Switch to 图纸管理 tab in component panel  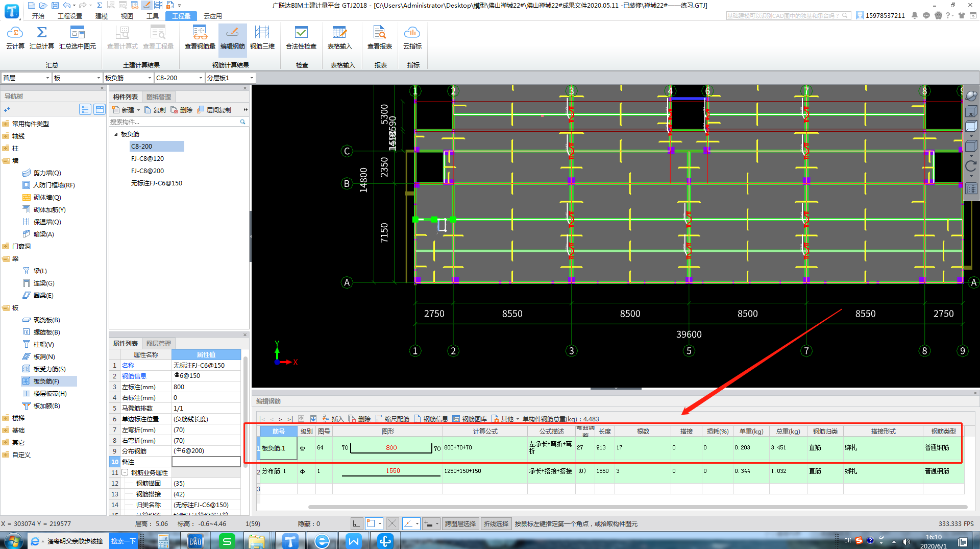pyautogui.click(x=159, y=97)
